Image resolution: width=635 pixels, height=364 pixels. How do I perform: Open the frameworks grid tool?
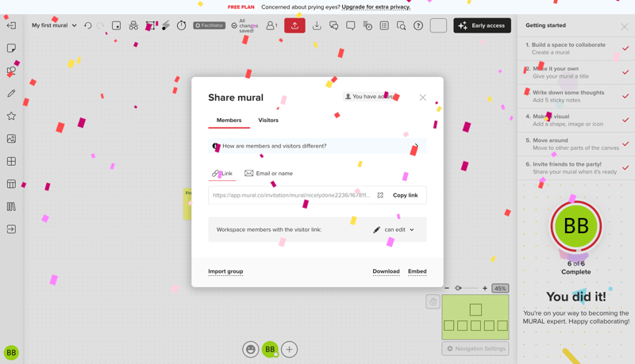click(x=11, y=161)
